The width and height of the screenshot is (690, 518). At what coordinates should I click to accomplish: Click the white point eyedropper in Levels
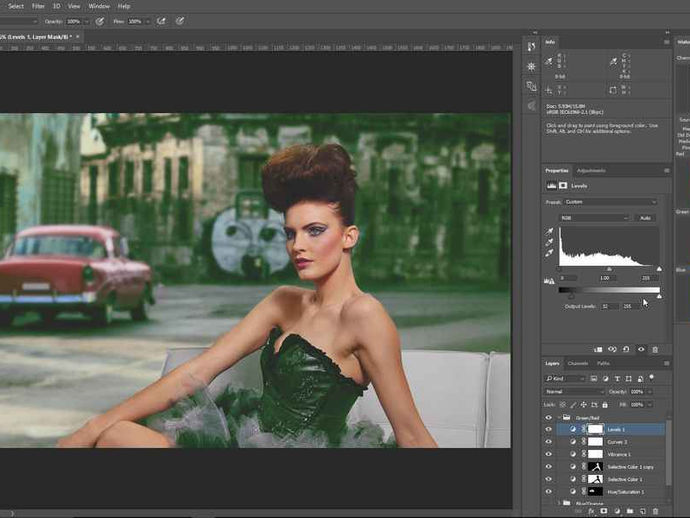tap(550, 253)
